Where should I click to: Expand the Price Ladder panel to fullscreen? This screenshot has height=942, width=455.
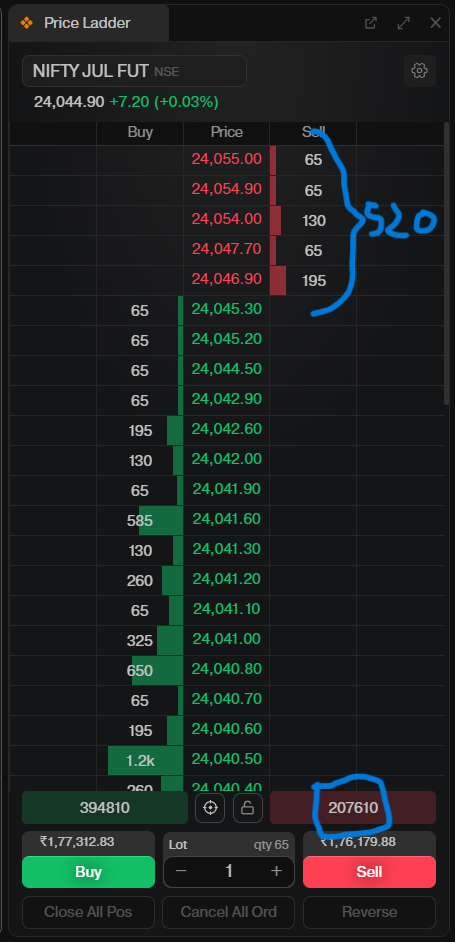pyautogui.click(x=403, y=23)
